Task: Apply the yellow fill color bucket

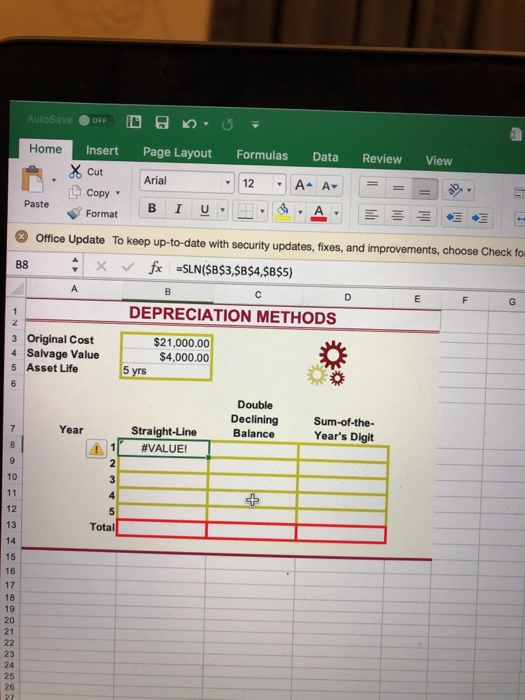Action: coord(283,212)
